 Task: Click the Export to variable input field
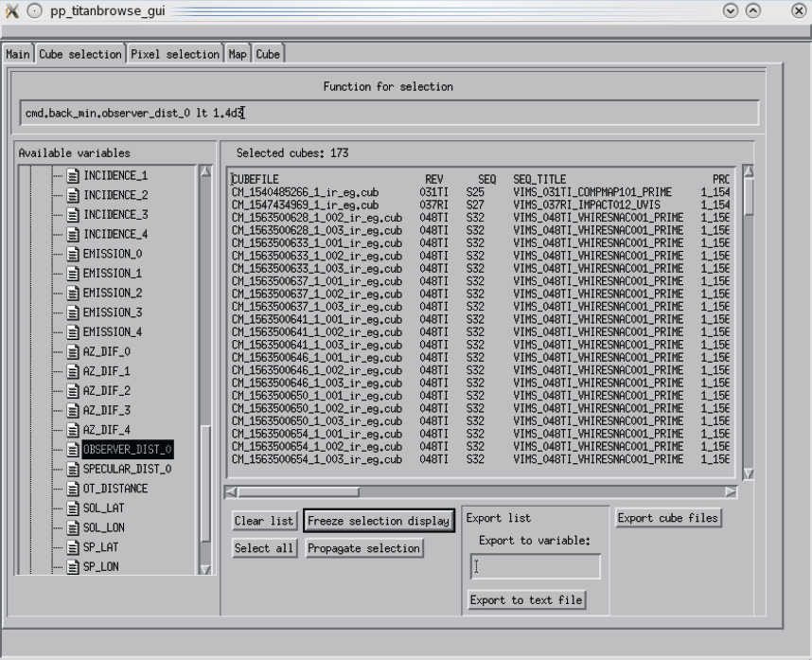click(536, 567)
